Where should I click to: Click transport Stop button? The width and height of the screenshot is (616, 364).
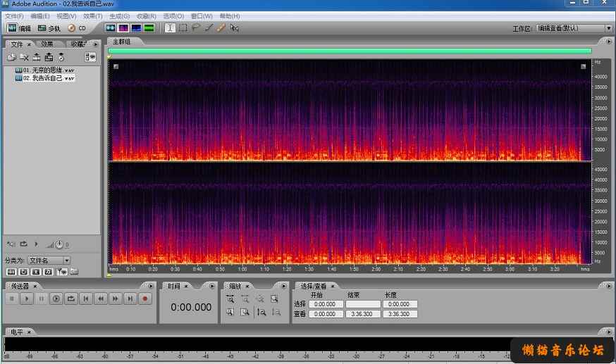coord(12,299)
